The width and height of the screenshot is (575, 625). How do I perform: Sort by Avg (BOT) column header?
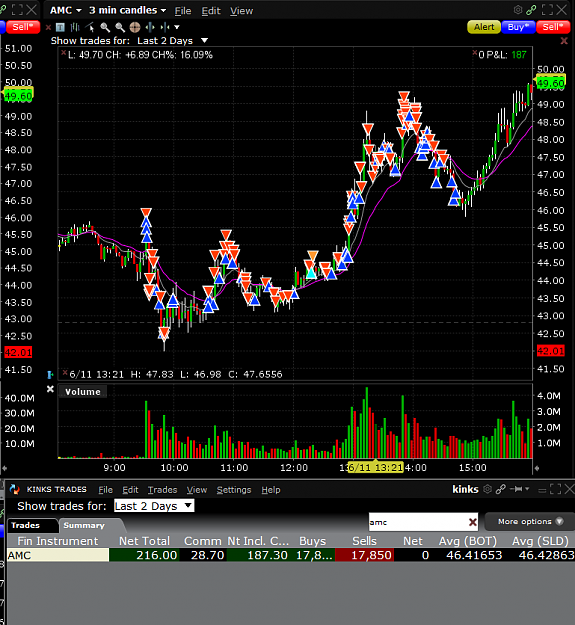[468, 541]
